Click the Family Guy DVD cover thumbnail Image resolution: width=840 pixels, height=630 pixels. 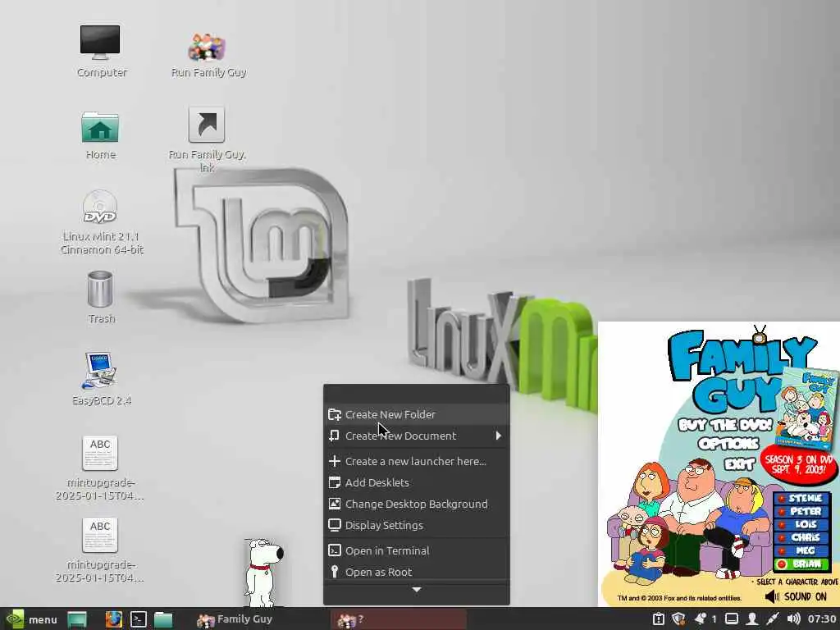[807, 409]
